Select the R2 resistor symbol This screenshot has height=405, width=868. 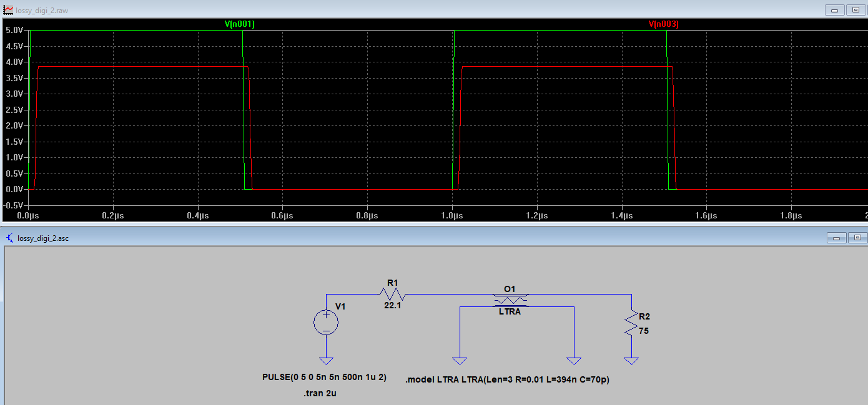(631, 323)
